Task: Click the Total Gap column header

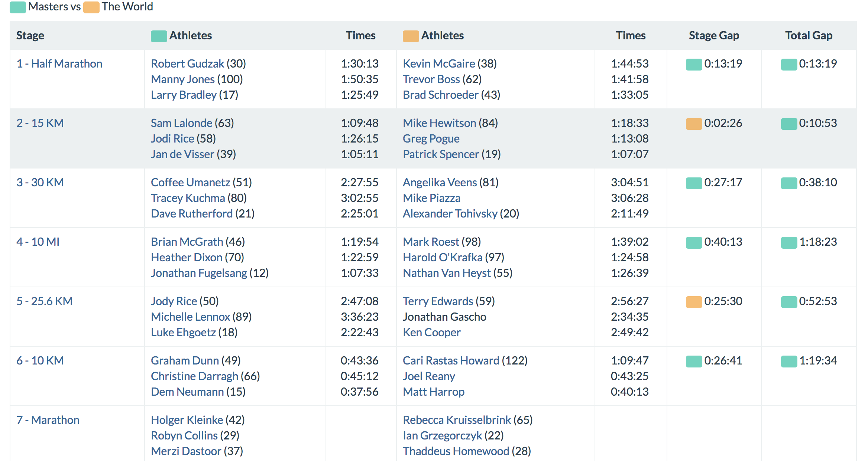Action: point(809,35)
